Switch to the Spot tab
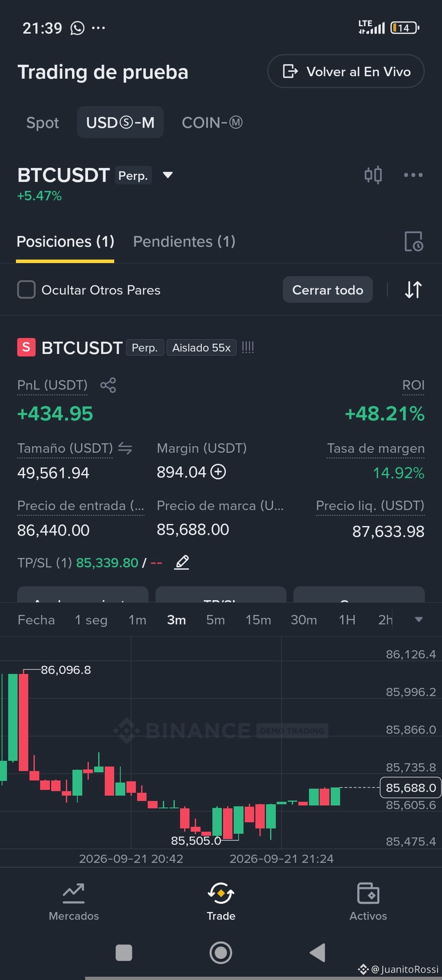Viewport: 442px width, 980px height. tap(43, 122)
